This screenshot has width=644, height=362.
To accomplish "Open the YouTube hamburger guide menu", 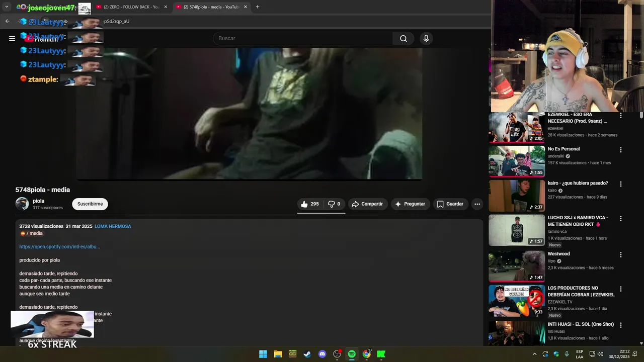I will (x=12, y=38).
